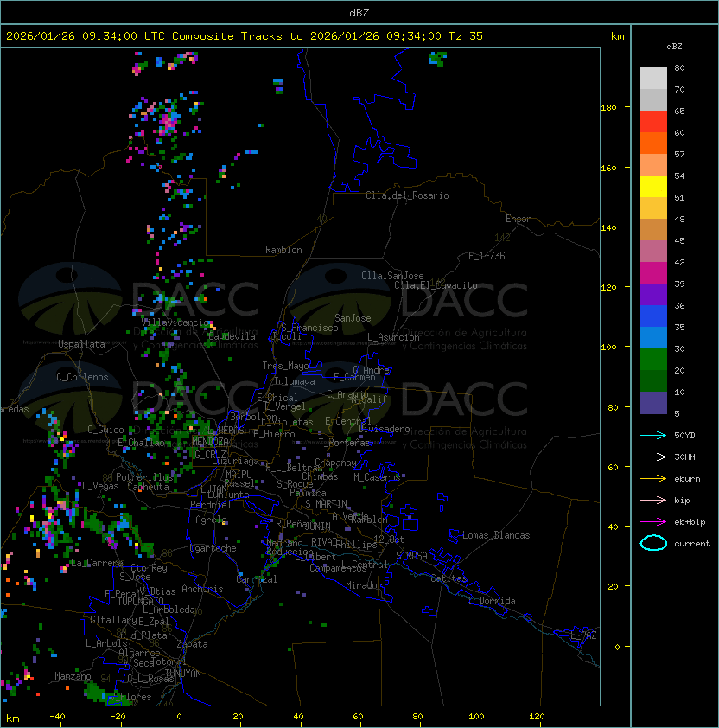Click the 'La_Carrera' map label
This screenshot has height=728, width=719.
point(97,563)
